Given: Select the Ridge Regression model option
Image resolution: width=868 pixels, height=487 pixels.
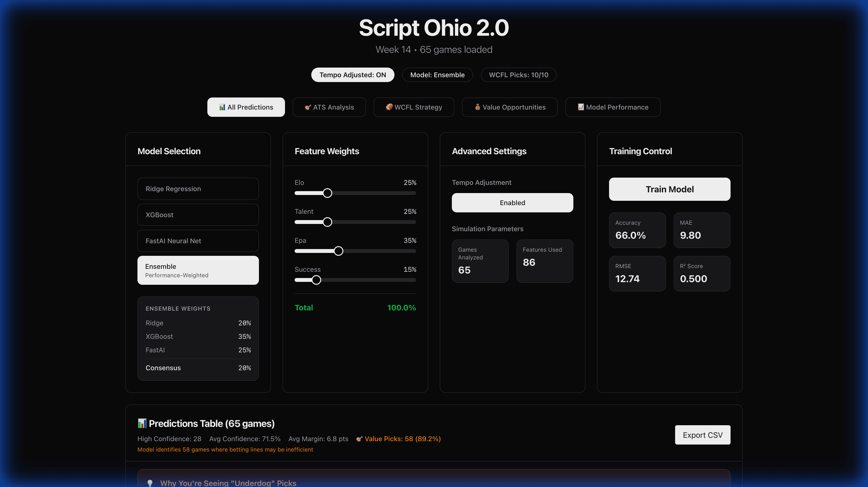Looking at the screenshot, I should pos(198,189).
